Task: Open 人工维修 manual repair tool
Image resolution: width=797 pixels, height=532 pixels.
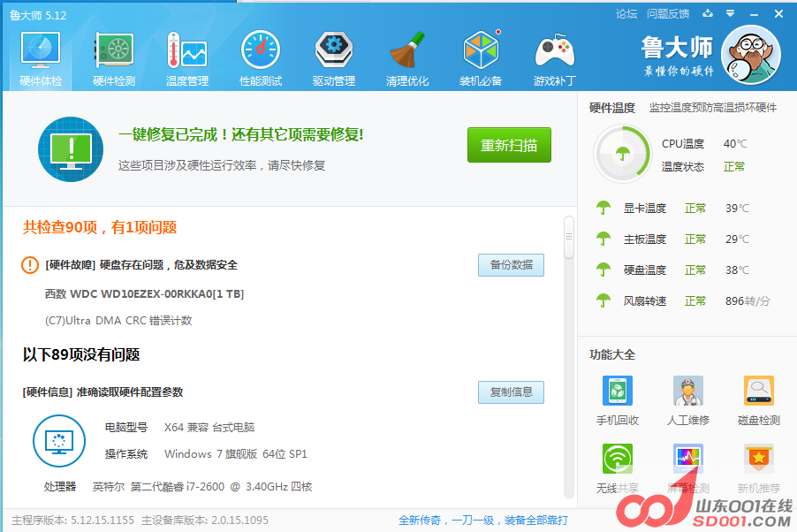Action: (688, 400)
